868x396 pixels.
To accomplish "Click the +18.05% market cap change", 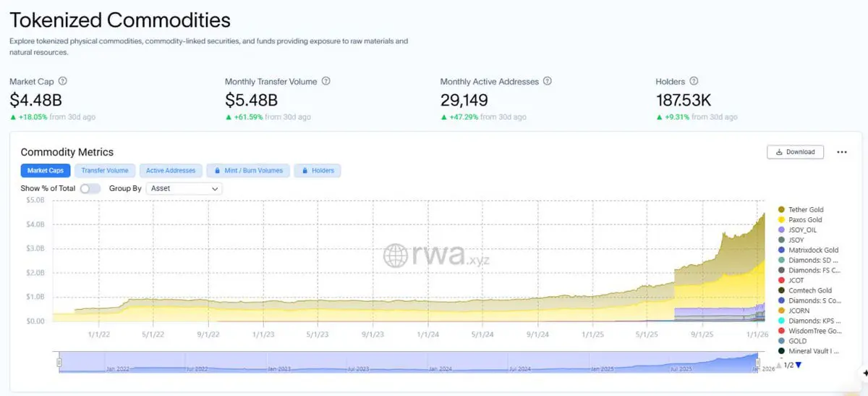I will point(32,117).
